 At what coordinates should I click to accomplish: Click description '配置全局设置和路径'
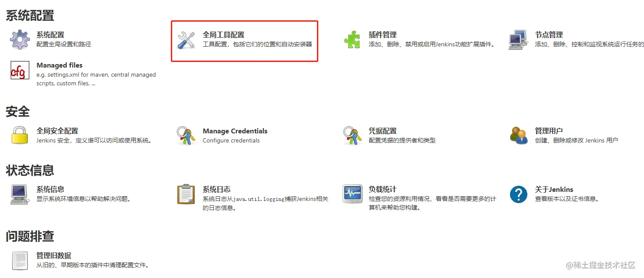click(64, 44)
